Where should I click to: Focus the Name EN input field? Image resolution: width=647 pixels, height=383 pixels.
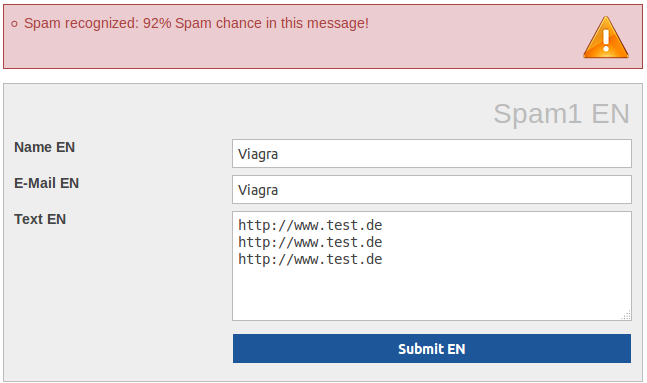(x=432, y=154)
